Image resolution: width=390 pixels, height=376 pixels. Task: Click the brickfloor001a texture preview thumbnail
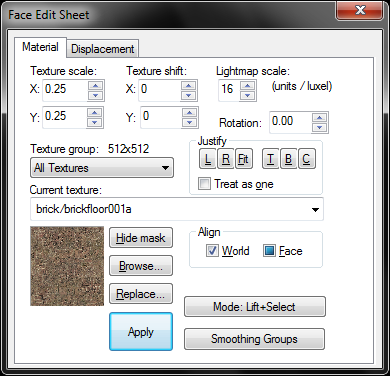click(67, 266)
